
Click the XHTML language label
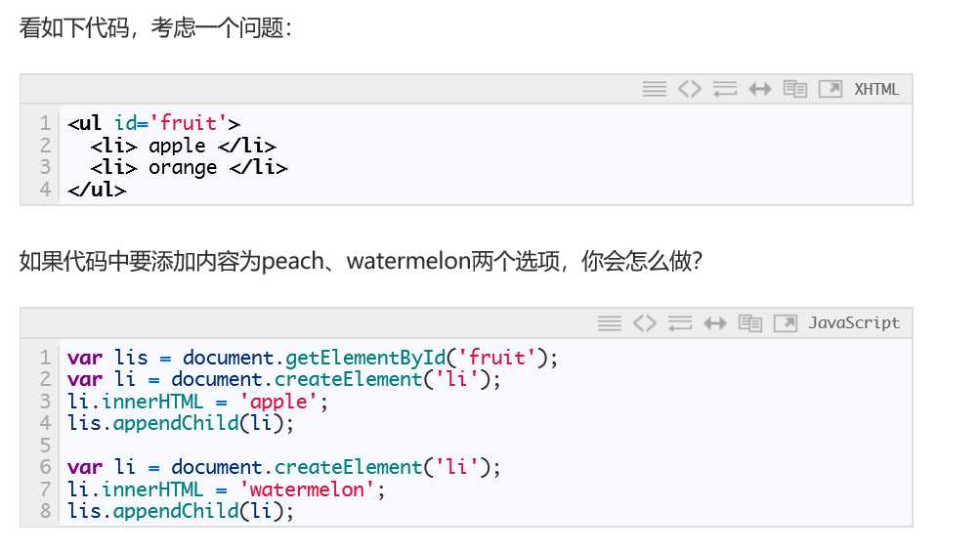tap(876, 89)
